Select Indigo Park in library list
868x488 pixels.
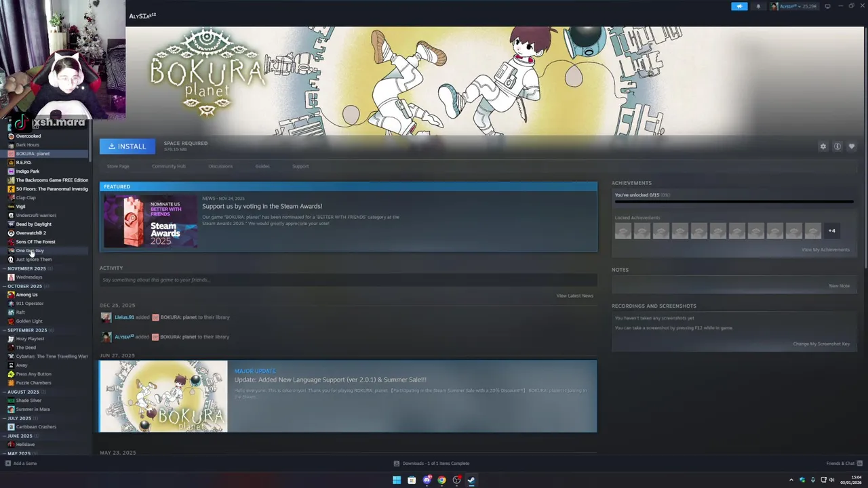tap(28, 171)
